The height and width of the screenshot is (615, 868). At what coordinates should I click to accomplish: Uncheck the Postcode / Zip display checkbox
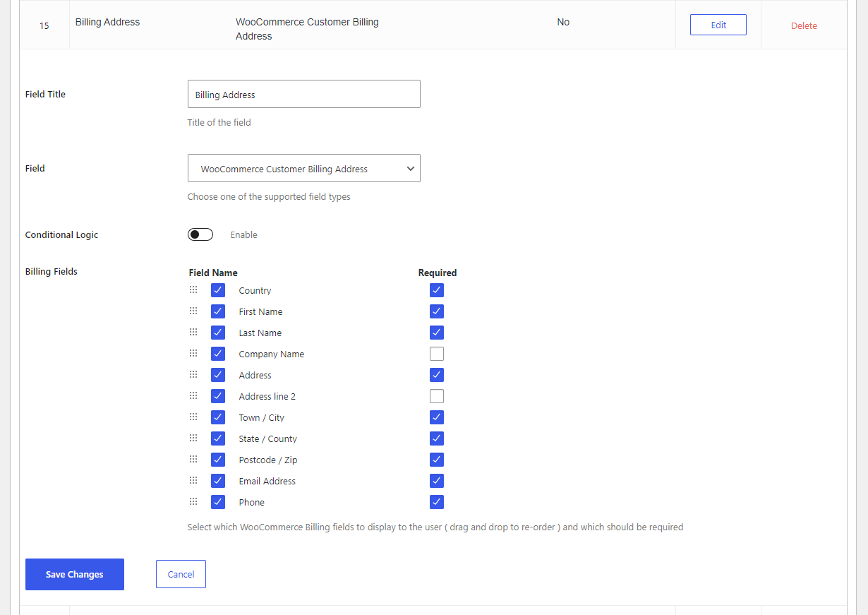pyautogui.click(x=218, y=460)
